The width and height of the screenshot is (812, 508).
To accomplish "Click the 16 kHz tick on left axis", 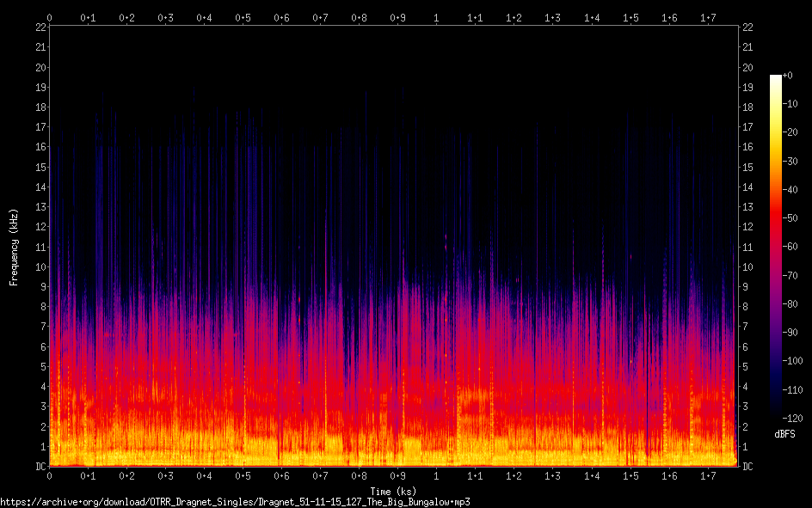I will [40, 147].
